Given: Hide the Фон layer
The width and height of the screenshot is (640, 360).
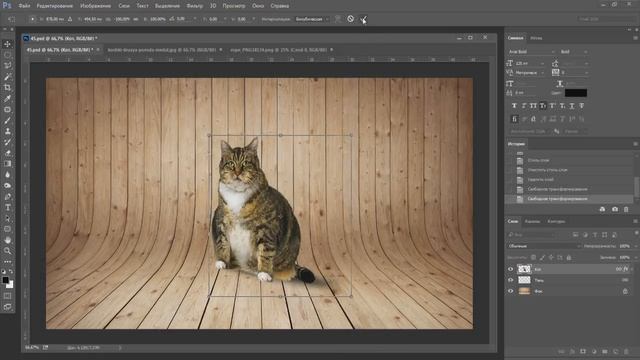Looking at the screenshot, I should point(511,291).
